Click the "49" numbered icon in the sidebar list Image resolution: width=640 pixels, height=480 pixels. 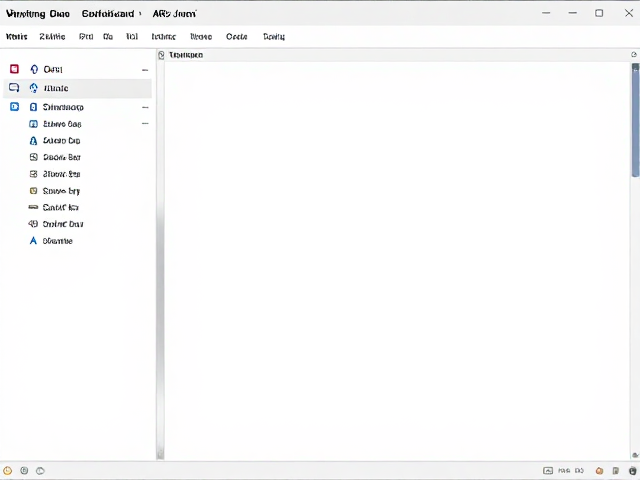pyautogui.click(x=33, y=224)
